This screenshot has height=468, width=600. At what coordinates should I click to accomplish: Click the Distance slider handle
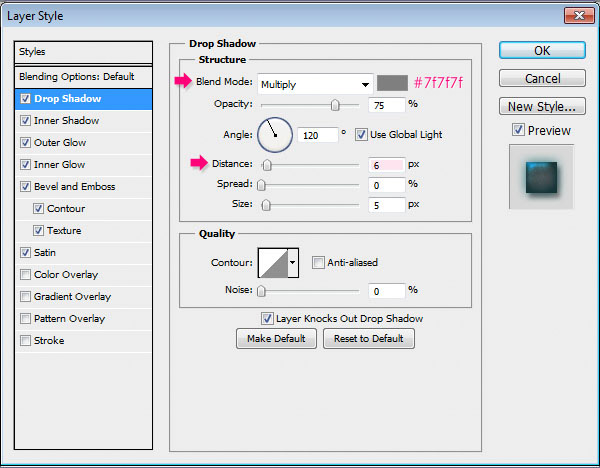(x=267, y=165)
